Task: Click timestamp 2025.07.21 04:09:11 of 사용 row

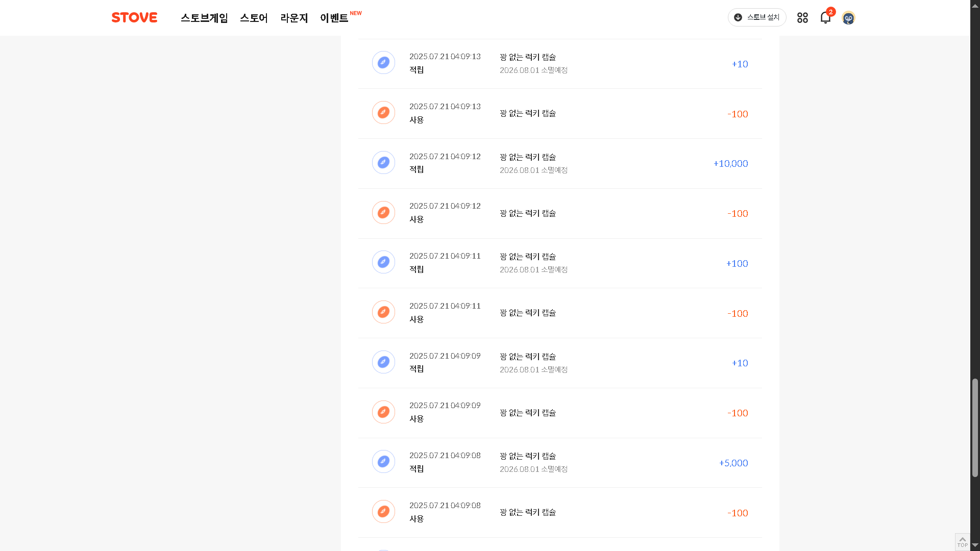Action: (445, 306)
